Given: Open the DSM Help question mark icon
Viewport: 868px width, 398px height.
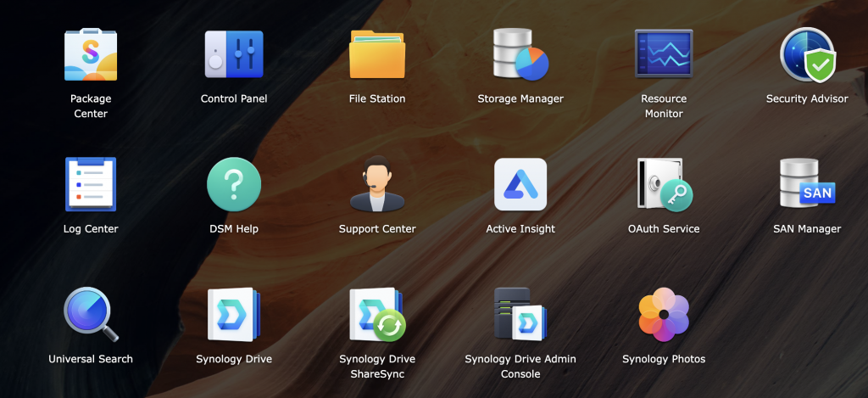Looking at the screenshot, I should pos(234,184).
